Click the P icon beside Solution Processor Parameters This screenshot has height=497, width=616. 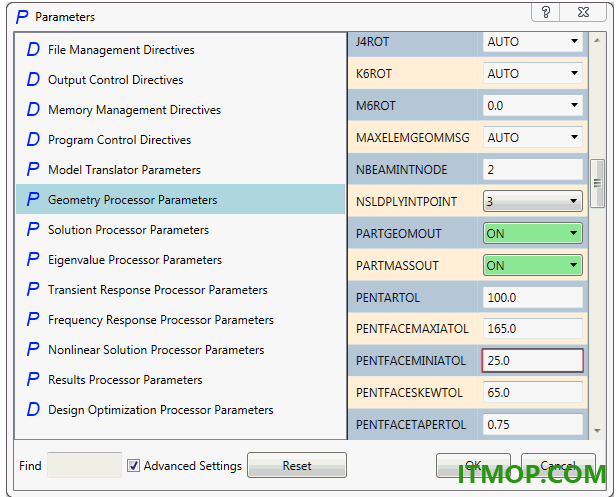click(33, 229)
